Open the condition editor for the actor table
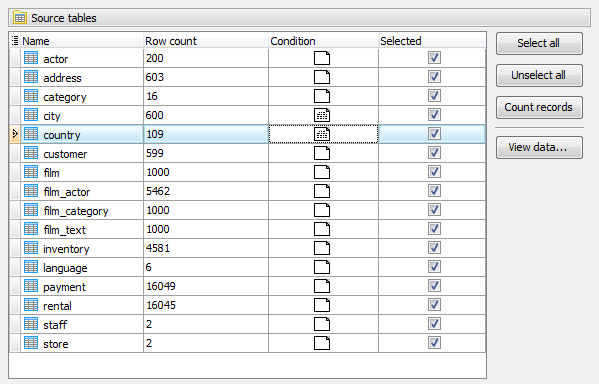The image size is (599, 384). tap(322, 58)
